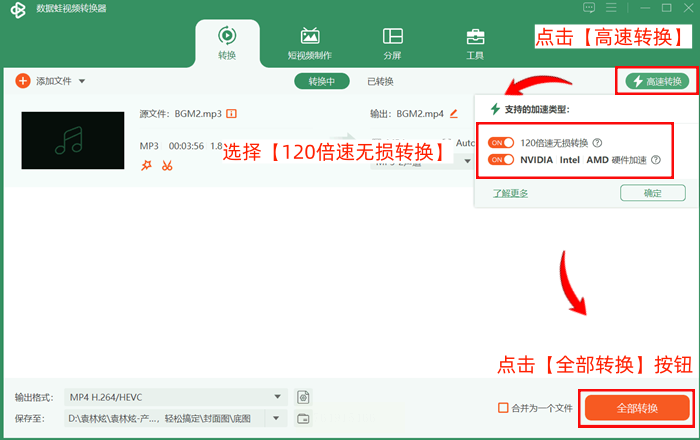Viewport: 700px width, 440px height.
Task: Open output format settings gear icon
Action: (x=303, y=397)
